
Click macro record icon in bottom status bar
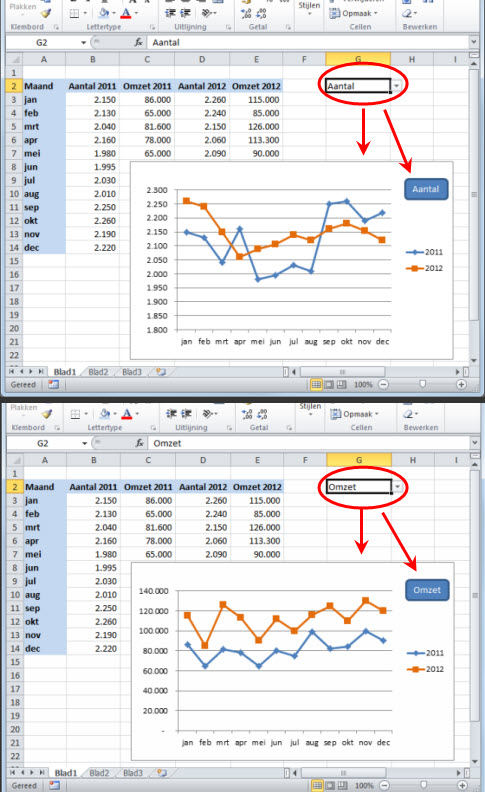point(54,785)
